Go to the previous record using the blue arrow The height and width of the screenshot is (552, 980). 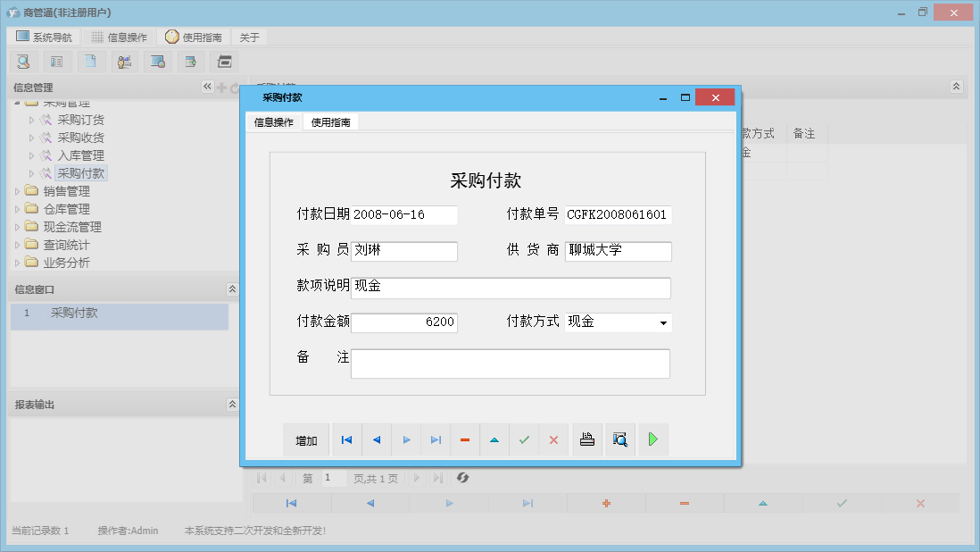pyautogui.click(x=376, y=439)
